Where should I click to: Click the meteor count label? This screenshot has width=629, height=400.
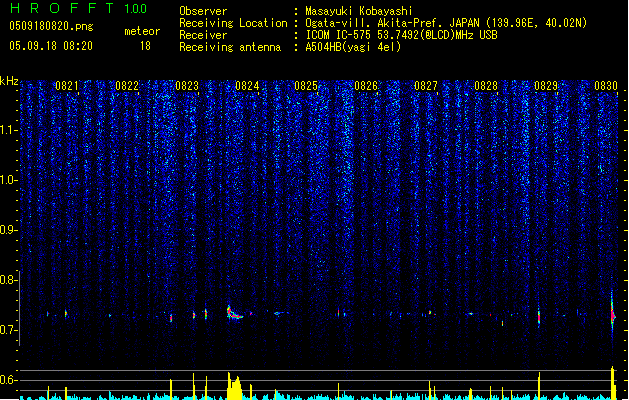click(142, 31)
